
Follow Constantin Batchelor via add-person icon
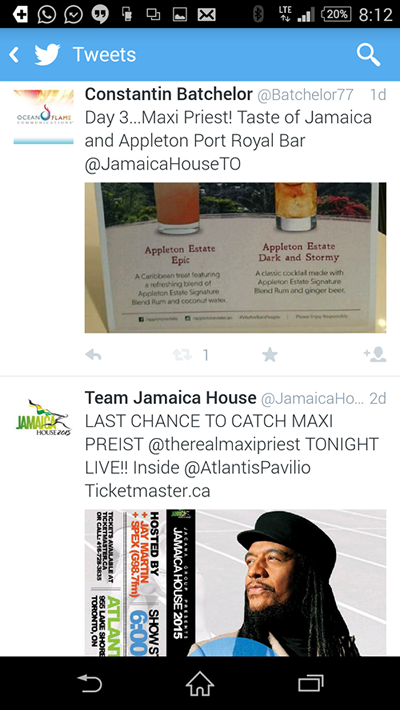click(375, 355)
